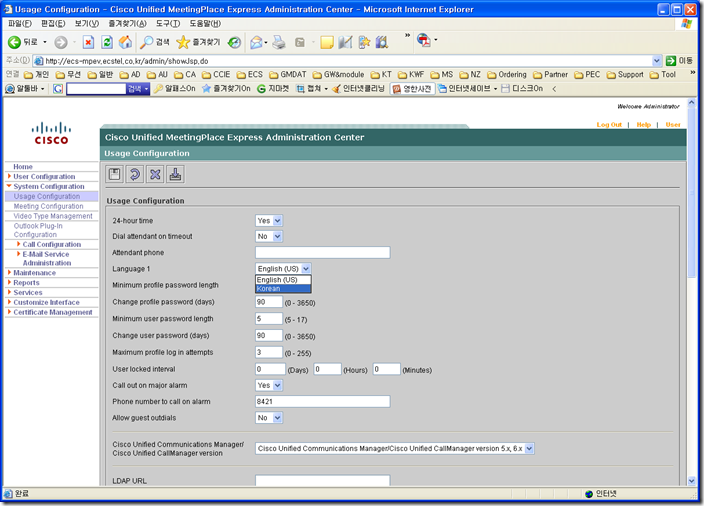Click the browser Home icon

click(x=125, y=42)
